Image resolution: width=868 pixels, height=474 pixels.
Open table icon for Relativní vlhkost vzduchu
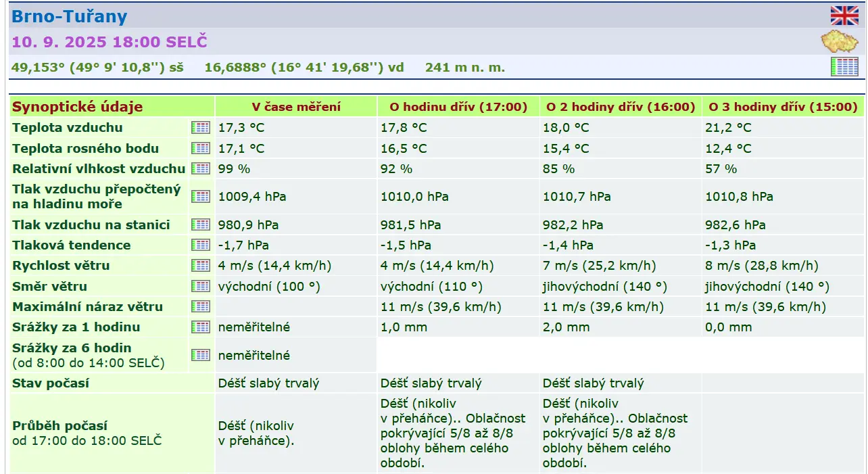pyautogui.click(x=201, y=168)
